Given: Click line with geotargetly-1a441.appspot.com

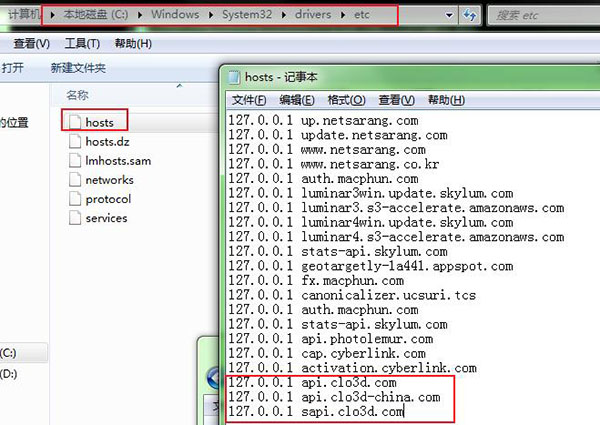Looking at the screenshot, I should point(371,266).
